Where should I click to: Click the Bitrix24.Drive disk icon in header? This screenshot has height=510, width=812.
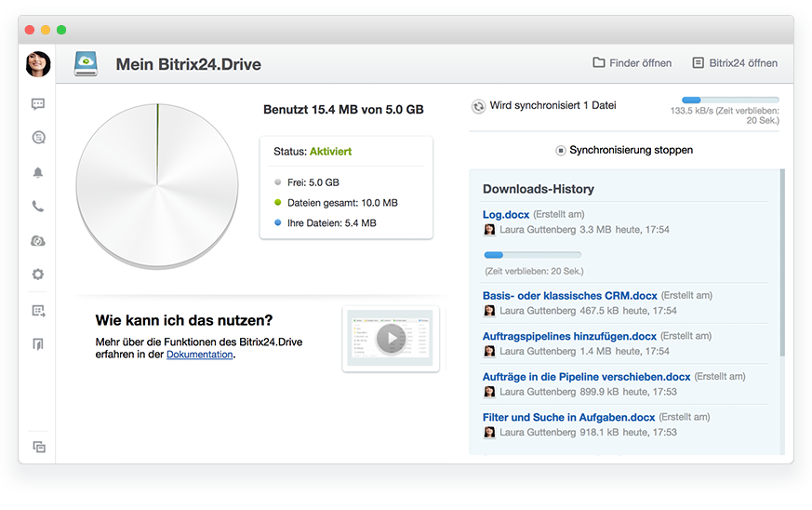pyautogui.click(x=86, y=63)
